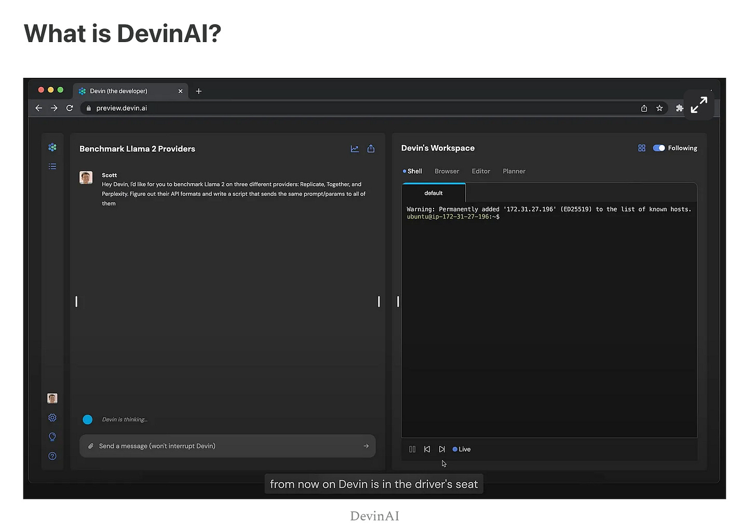Click the browser share icon in address bar

(x=644, y=108)
